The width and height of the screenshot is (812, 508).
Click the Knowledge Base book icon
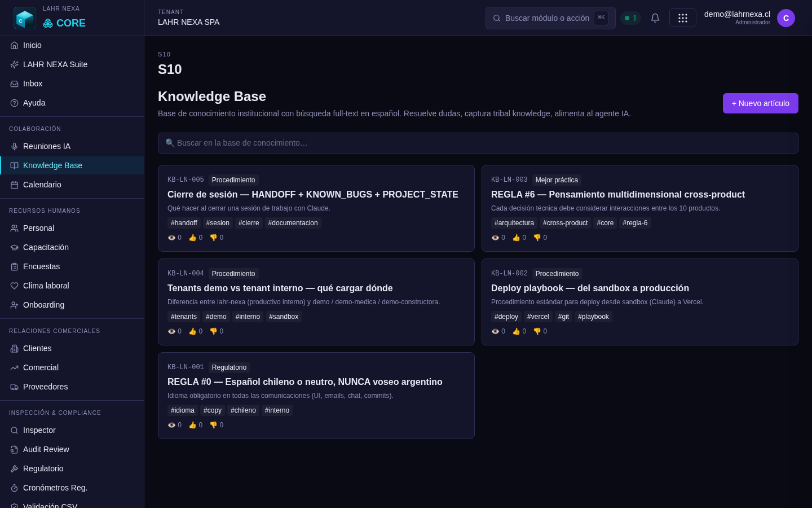[14, 165]
